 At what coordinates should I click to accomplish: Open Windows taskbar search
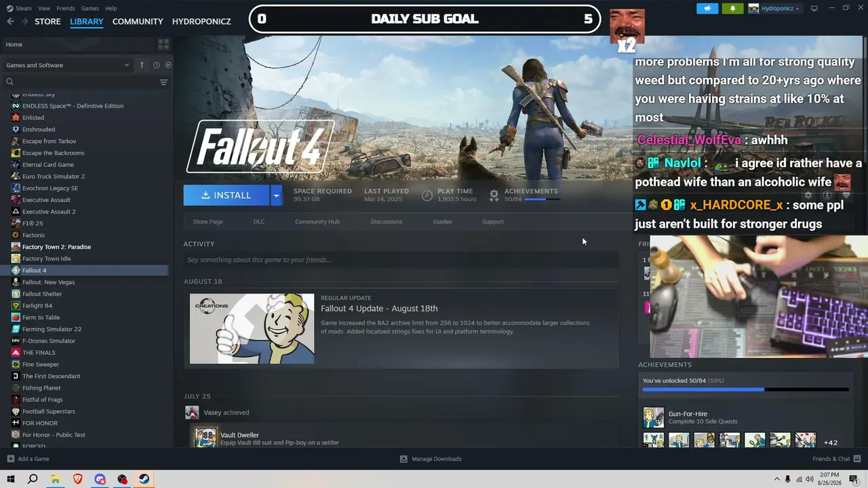point(33,479)
